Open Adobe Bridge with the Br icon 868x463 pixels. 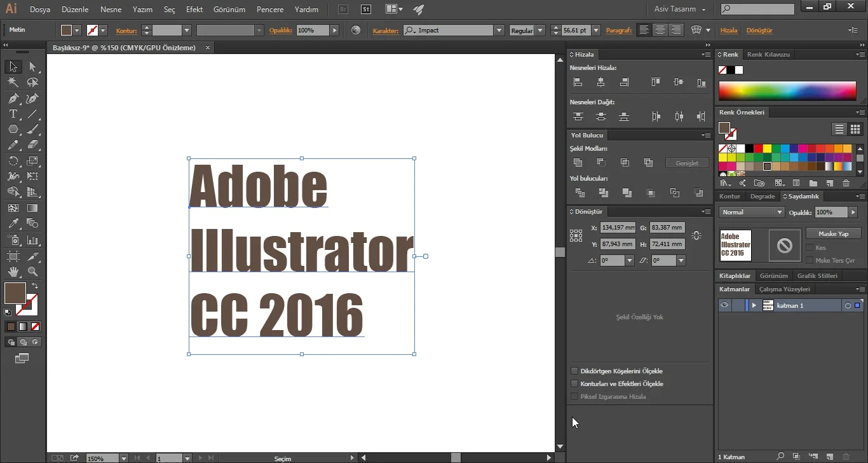tap(344, 10)
